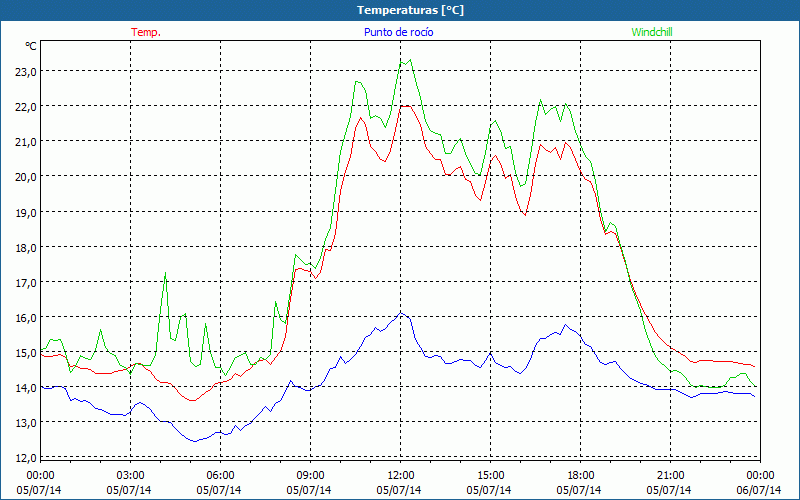
Task: Click the 17,0 y-axis value
Action: (26, 282)
